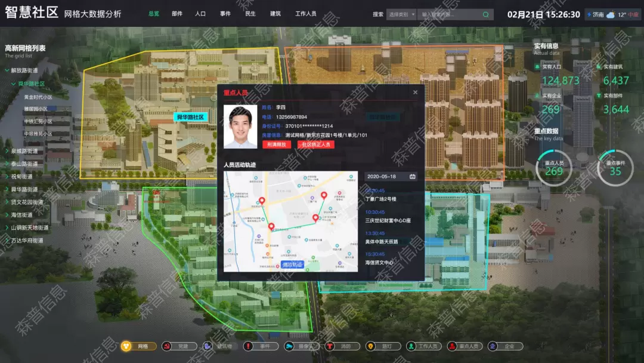Click the 播放轨迹 play trajectory button

pyautogui.click(x=292, y=264)
